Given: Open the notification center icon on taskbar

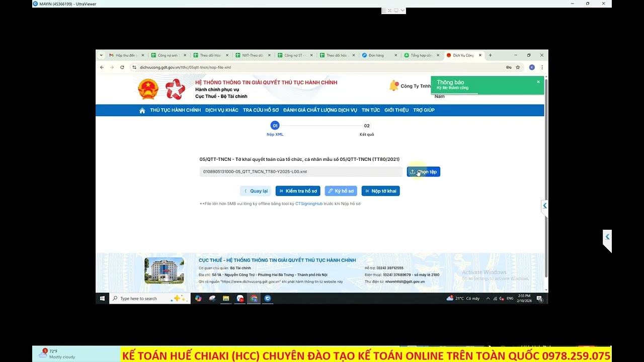Looking at the screenshot, I should pos(539,299).
